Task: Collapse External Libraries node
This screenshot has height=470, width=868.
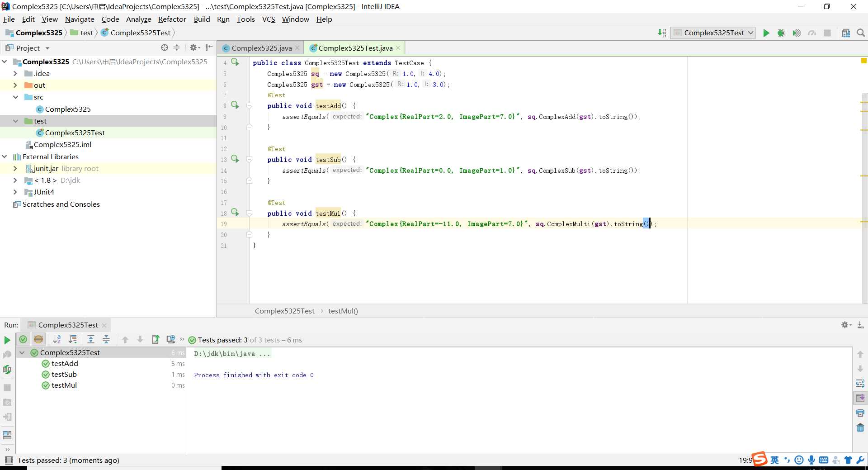Action: click(x=5, y=157)
